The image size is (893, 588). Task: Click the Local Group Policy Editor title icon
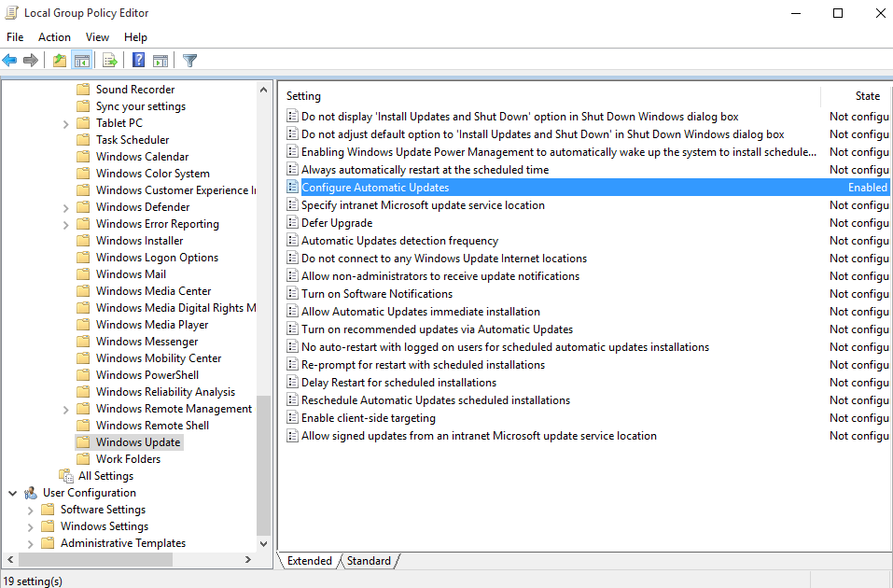11,12
